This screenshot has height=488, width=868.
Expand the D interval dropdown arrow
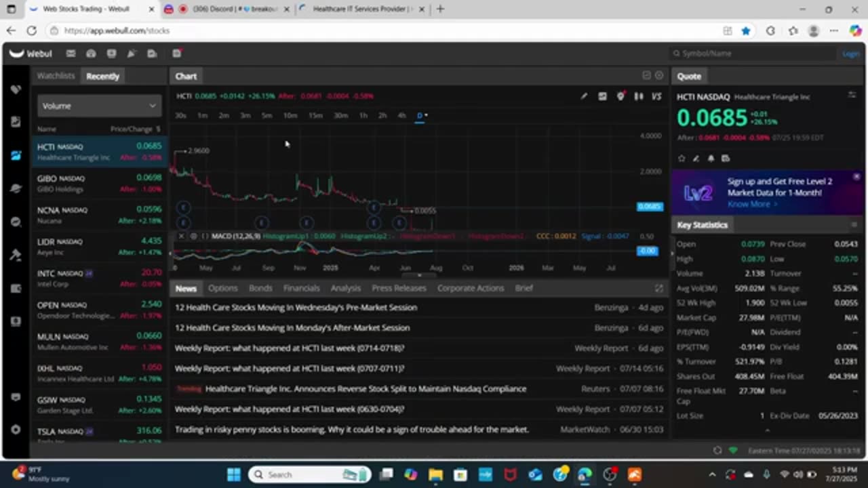coord(426,115)
